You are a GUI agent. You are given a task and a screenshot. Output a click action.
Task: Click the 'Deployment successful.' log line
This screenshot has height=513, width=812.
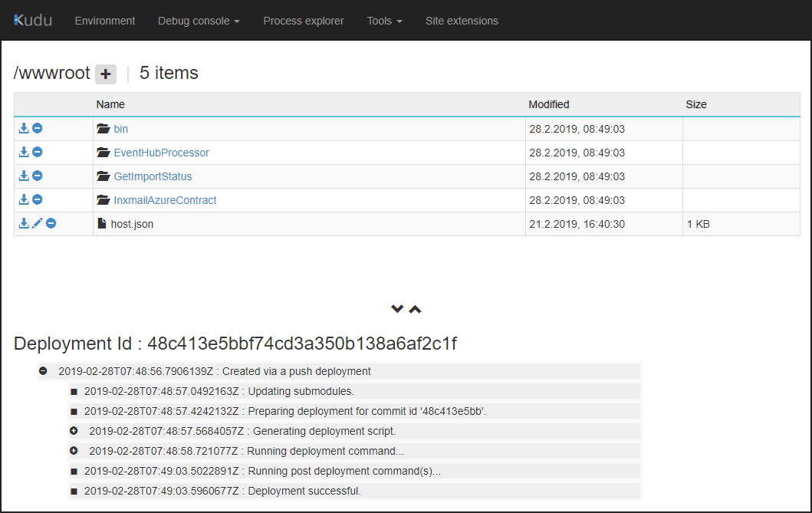pos(354,491)
